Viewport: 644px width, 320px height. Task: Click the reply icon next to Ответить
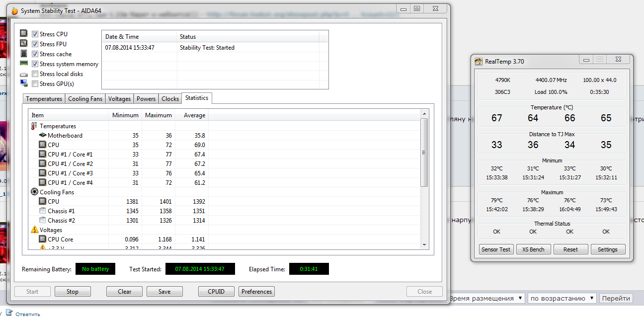[8, 313]
